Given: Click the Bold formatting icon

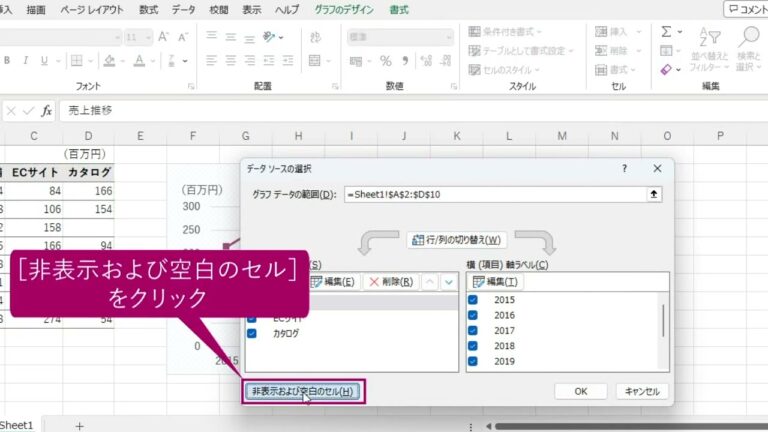Looking at the screenshot, I should point(7,60).
